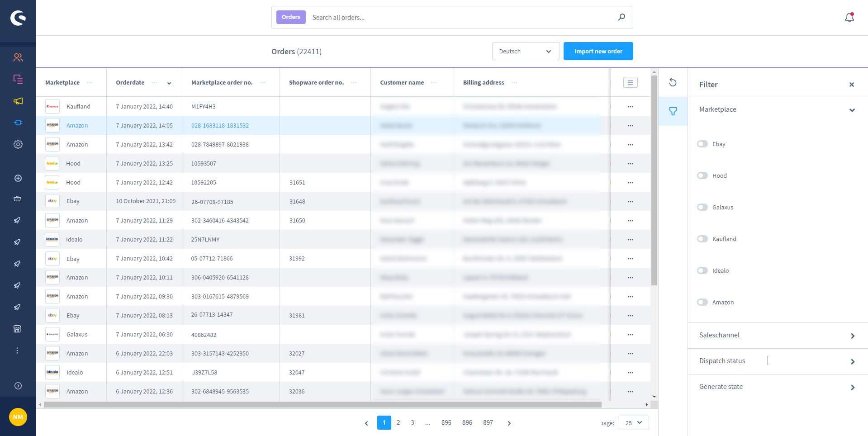The height and width of the screenshot is (436, 868).
Task: Toggle the filter funnel icon
Action: (673, 111)
